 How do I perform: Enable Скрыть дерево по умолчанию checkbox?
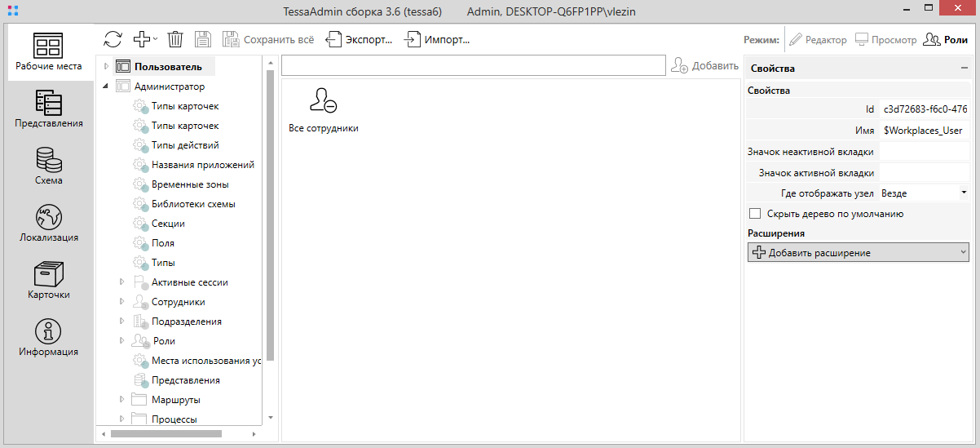point(755,214)
